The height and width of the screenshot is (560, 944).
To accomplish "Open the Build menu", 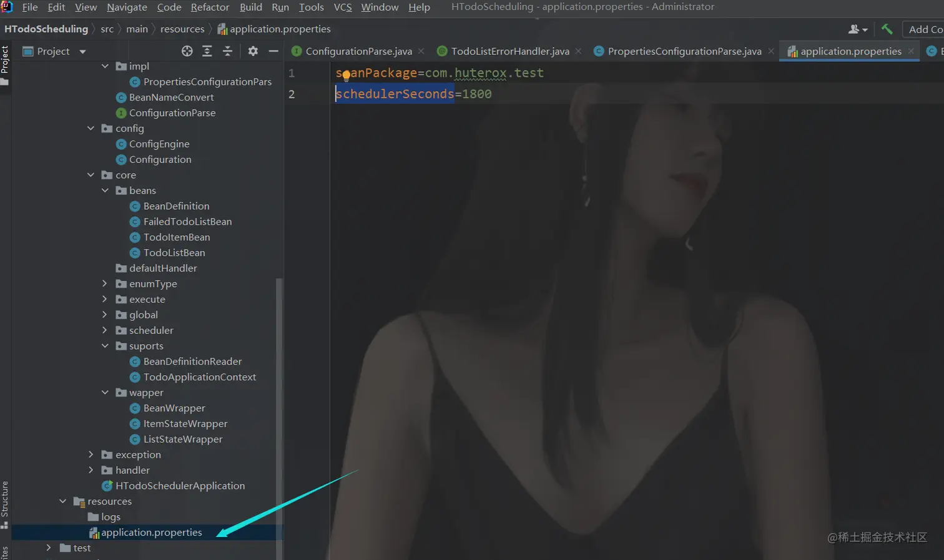I will coord(251,7).
